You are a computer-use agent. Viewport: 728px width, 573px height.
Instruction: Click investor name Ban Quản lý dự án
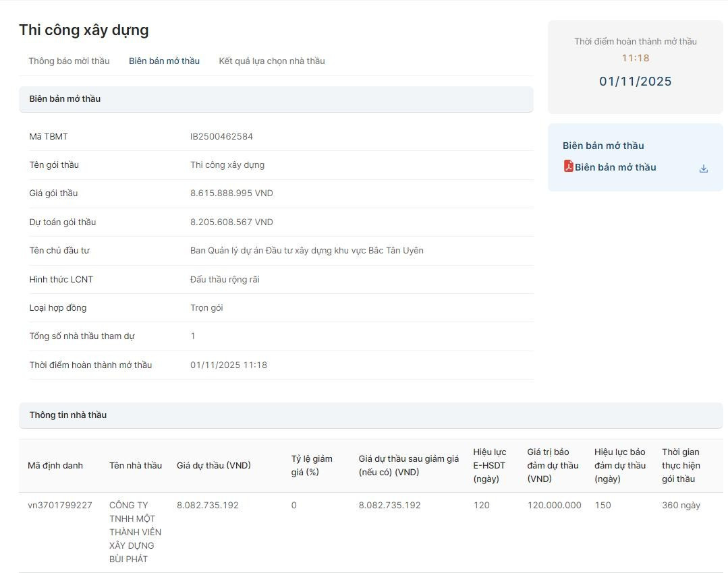(306, 251)
